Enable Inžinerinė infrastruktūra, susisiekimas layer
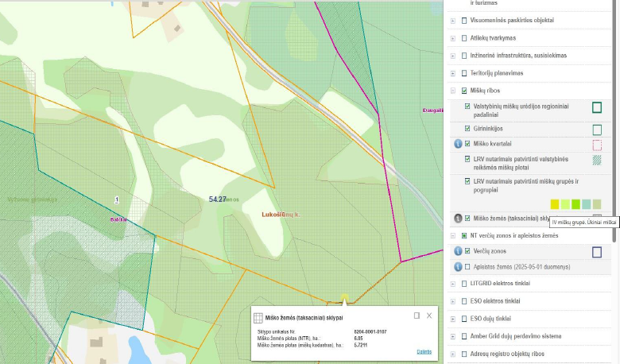The height and width of the screenshot is (364, 620). click(x=464, y=56)
